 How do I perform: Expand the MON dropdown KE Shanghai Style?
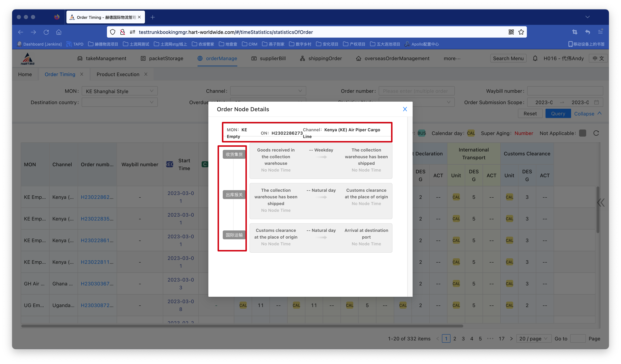coord(120,91)
